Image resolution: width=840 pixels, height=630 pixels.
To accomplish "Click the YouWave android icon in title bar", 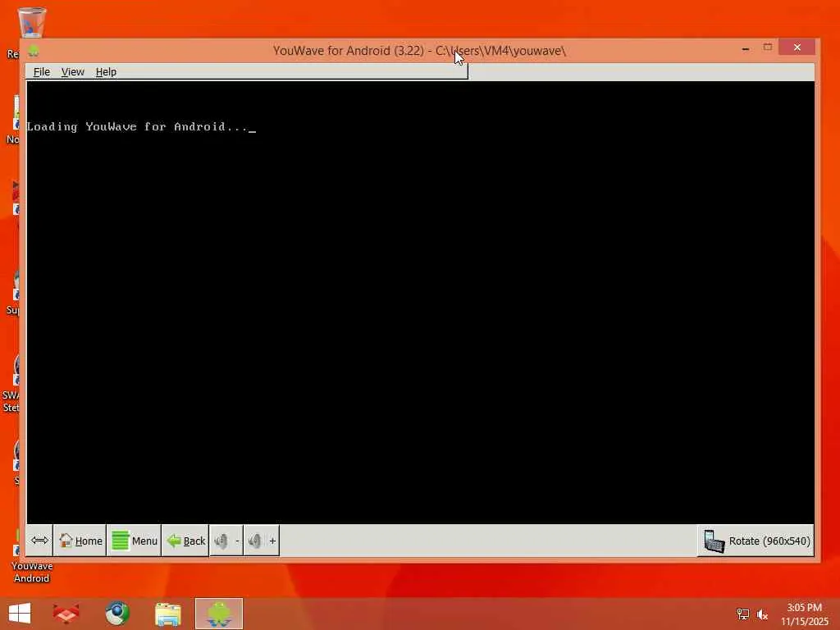I will point(34,51).
